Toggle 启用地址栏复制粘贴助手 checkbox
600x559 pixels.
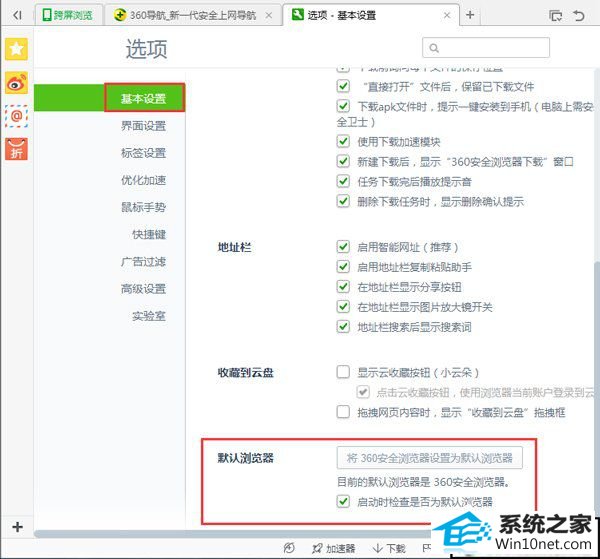[x=343, y=266]
